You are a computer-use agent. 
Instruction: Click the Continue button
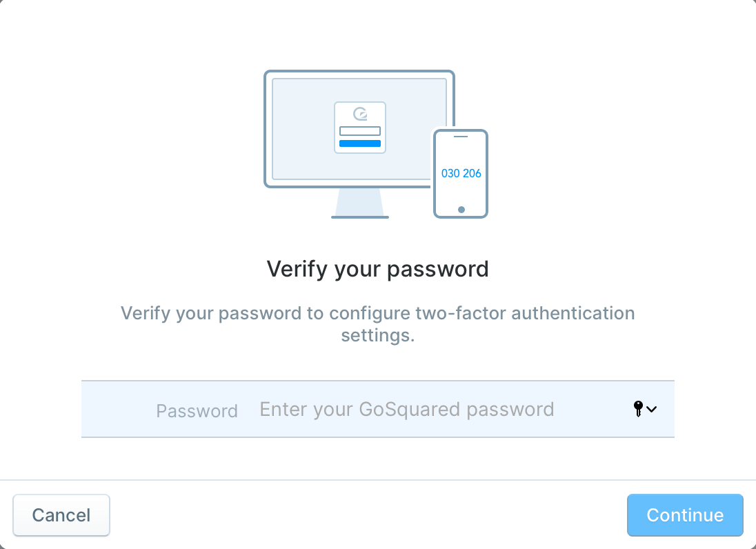pos(685,515)
